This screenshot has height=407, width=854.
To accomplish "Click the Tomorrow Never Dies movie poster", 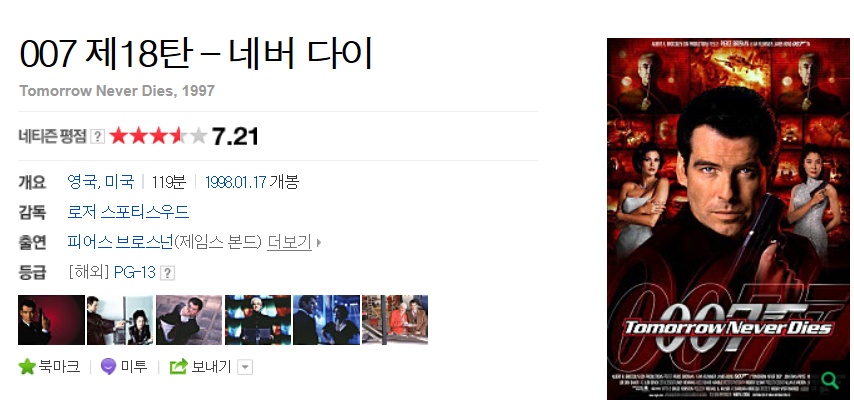I will point(728,218).
